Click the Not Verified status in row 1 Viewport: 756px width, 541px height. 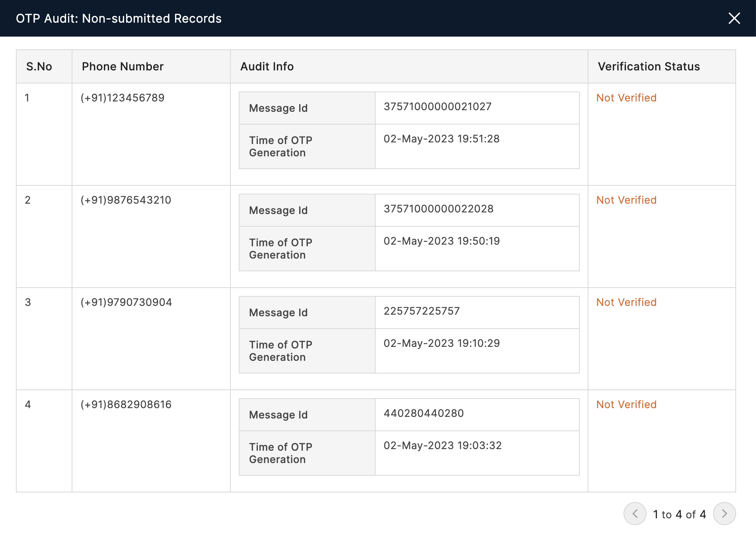click(626, 98)
